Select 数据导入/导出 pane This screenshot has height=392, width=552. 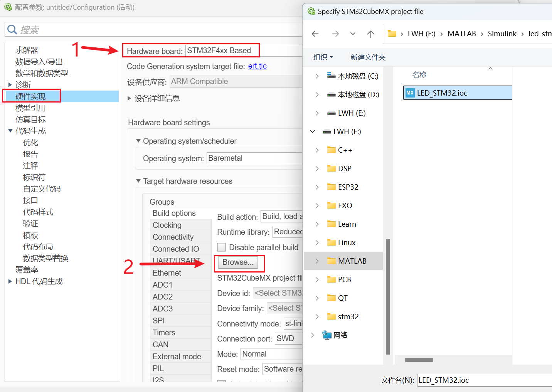(x=39, y=62)
